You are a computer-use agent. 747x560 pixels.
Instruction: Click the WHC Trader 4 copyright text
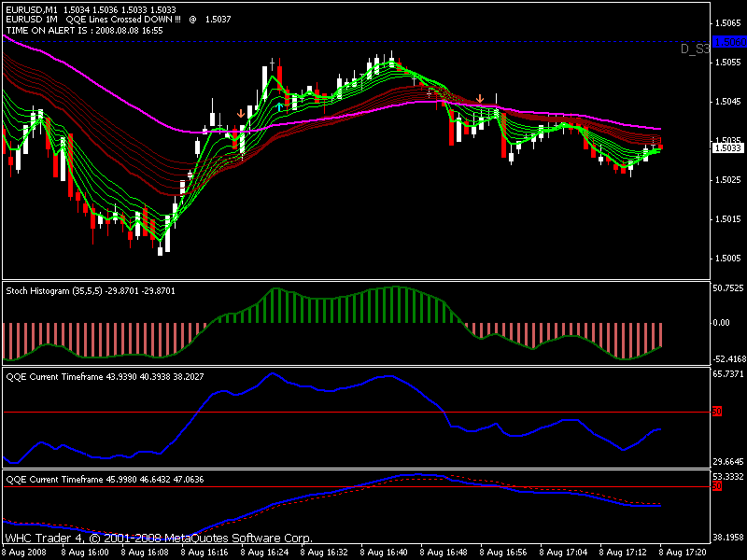pos(159,539)
